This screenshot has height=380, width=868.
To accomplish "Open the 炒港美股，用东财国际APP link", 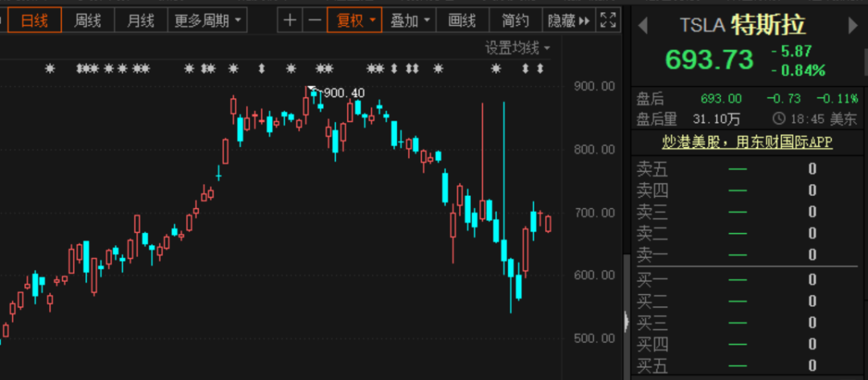I will 747,142.
